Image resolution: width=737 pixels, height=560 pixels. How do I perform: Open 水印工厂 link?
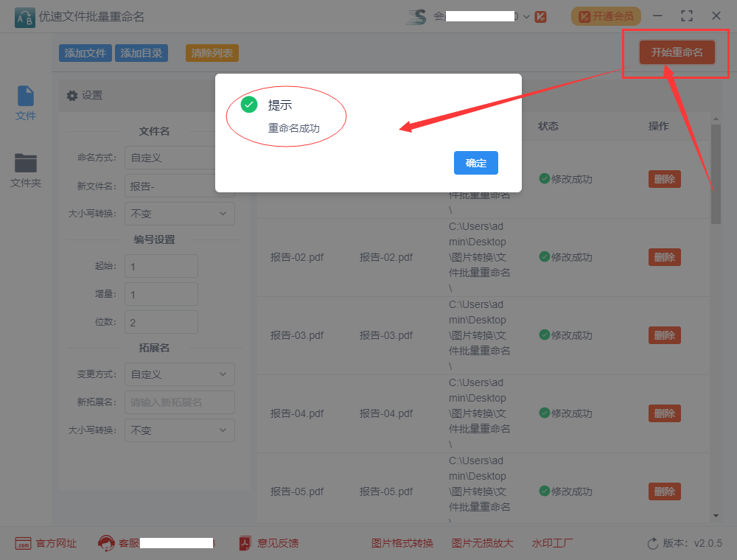tap(552, 544)
